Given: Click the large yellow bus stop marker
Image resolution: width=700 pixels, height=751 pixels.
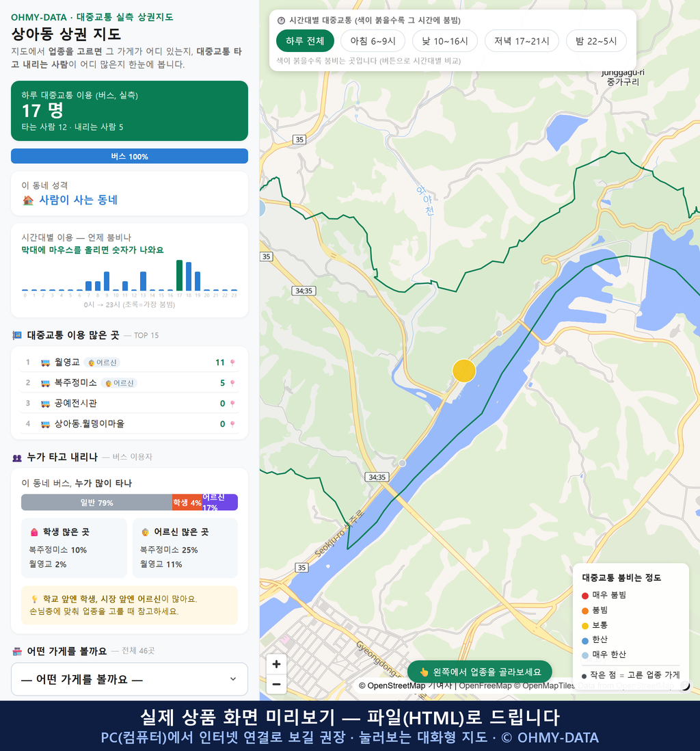Looking at the screenshot, I should click(464, 371).
